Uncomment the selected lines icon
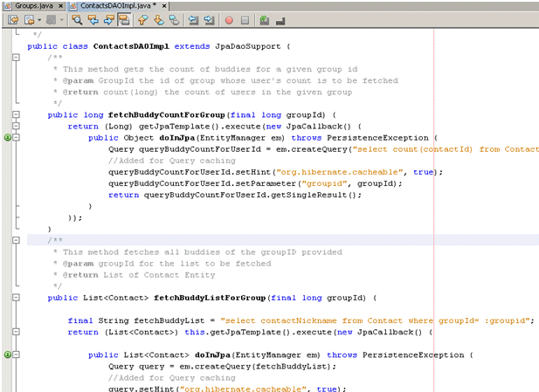This screenshot has height=392, width=539. [x=280, y=21]
